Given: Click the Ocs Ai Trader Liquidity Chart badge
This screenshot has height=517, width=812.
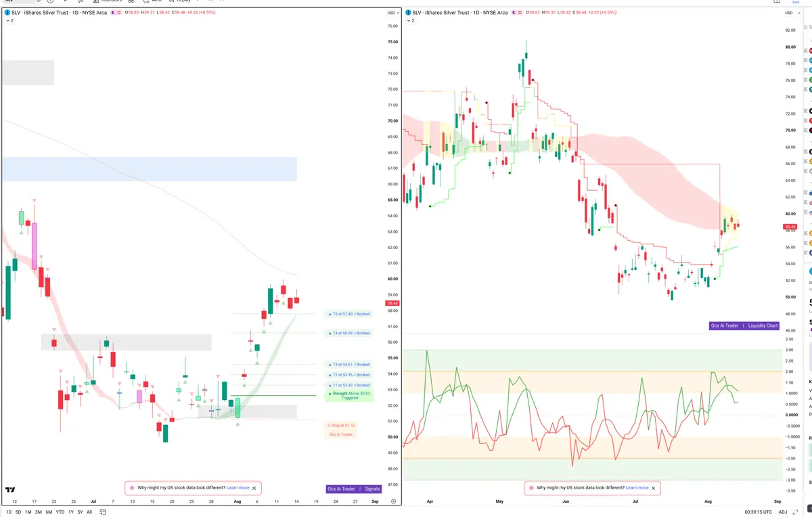Looking at the screenshot, I should click(744, 325).
